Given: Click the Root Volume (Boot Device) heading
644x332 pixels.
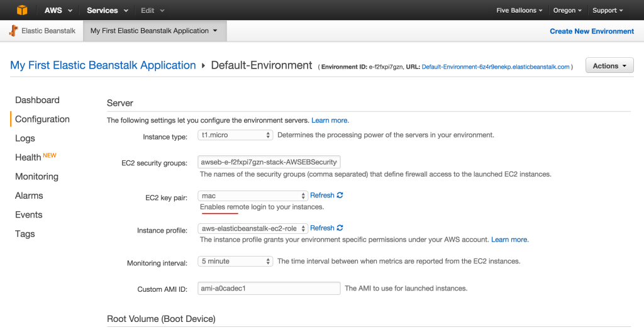Looking at the screenshot, I should (161, 319).
